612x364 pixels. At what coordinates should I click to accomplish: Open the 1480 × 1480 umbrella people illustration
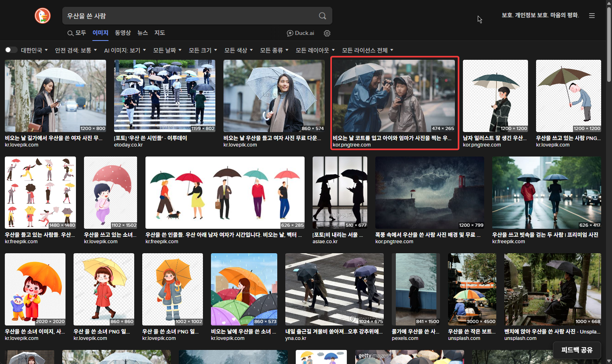[40, 193]
